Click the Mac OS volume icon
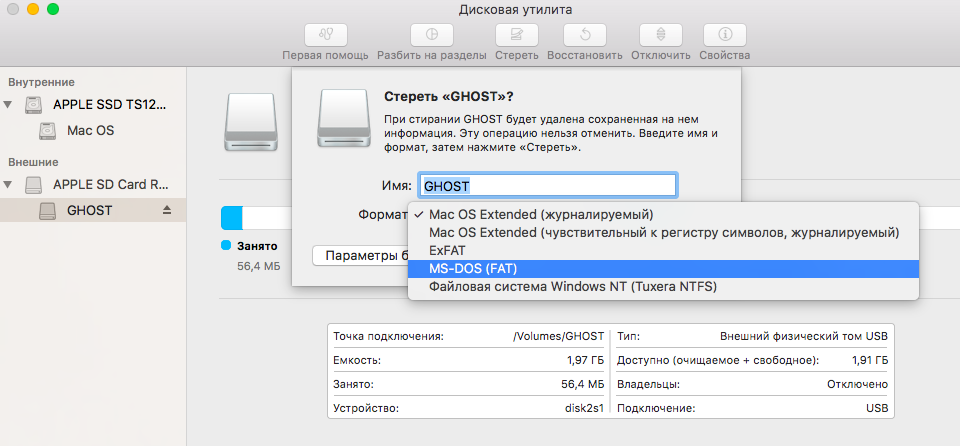 coord(47,130)
